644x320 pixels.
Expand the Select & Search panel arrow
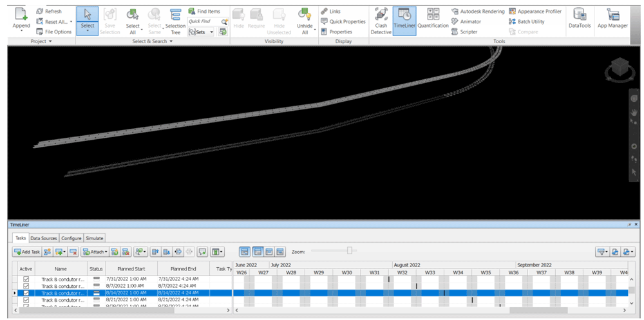[x=171, y=41]
